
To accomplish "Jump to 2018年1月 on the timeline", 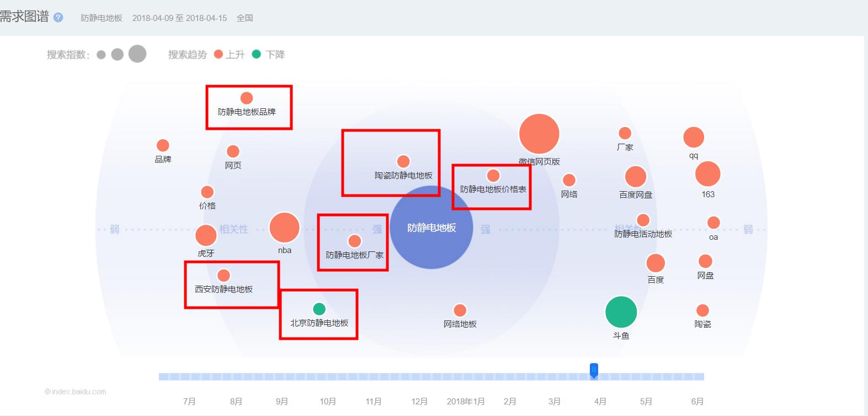I will pyautogui.click(x=466, y=402).
